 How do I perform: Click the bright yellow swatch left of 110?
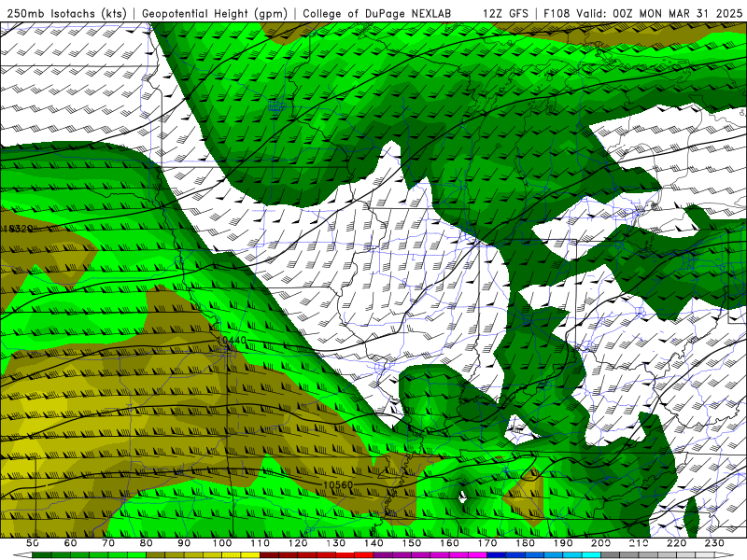[x=250, y=555]
